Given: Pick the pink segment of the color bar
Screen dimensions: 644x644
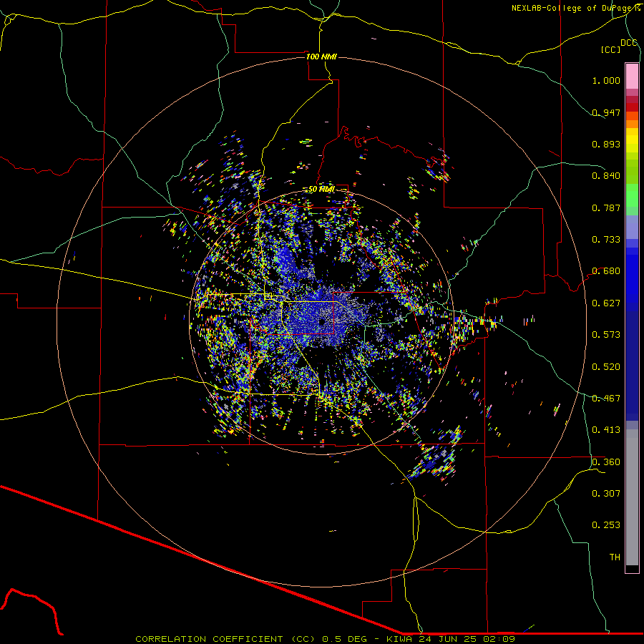Looking at the screenshot, I should tap(632, 76).
